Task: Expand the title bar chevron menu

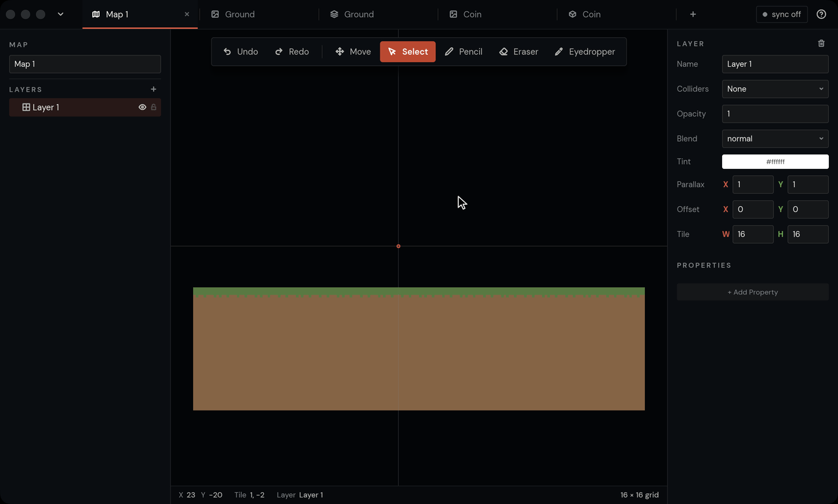Action: pos(60,14)
